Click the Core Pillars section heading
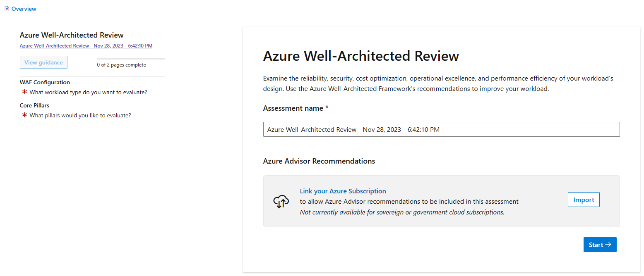This screenshot has height=276, width=644. 34,105
